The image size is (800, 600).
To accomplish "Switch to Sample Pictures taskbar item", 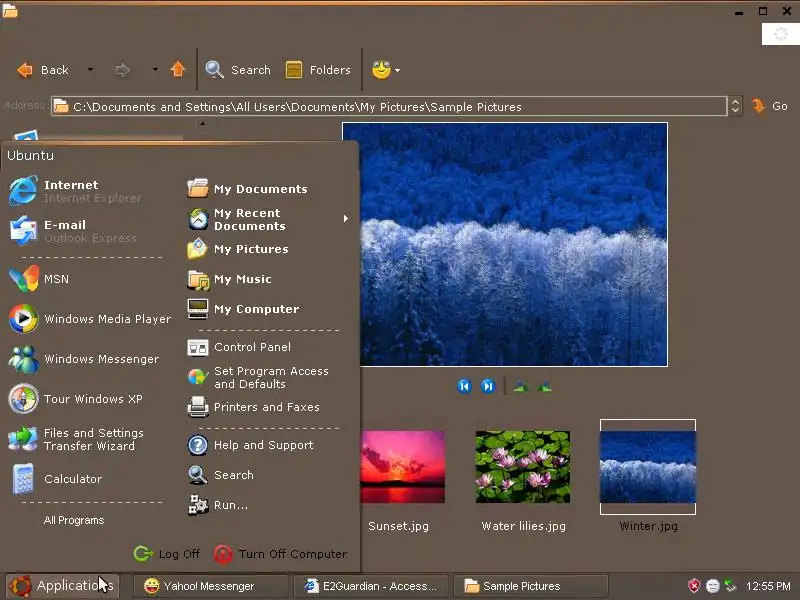I will [531, 586].
